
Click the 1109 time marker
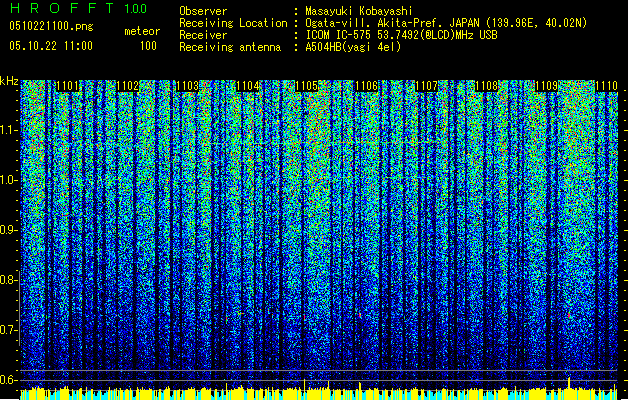click(x=547, y=87)
